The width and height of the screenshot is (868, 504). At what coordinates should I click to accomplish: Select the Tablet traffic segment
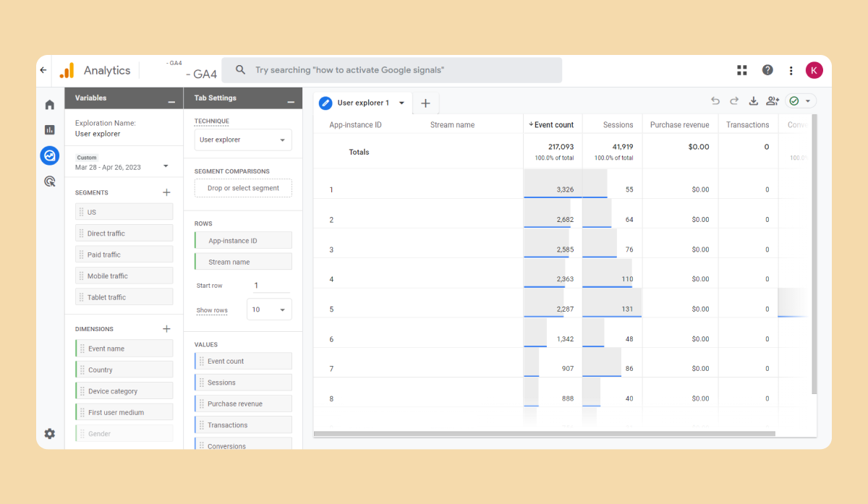coord(124,297)
